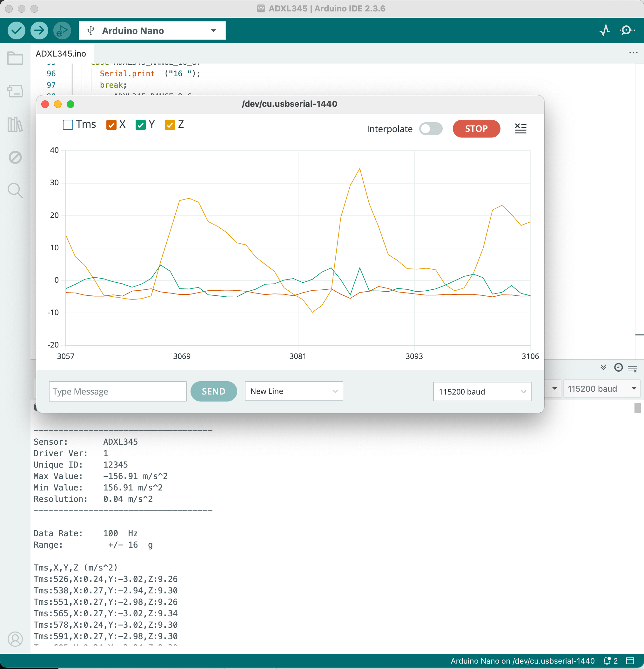
Task: Select the ADXL345.ino tab
Action: [x=61, y=54]
